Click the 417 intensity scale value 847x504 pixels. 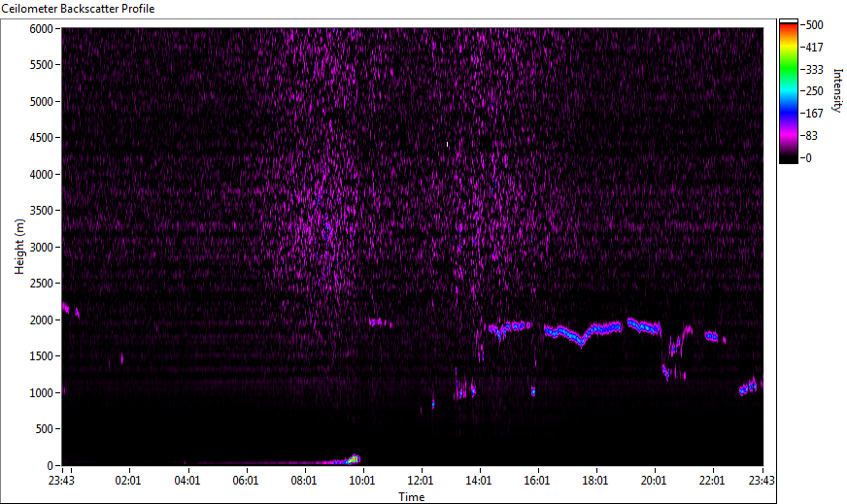point(814,48)
